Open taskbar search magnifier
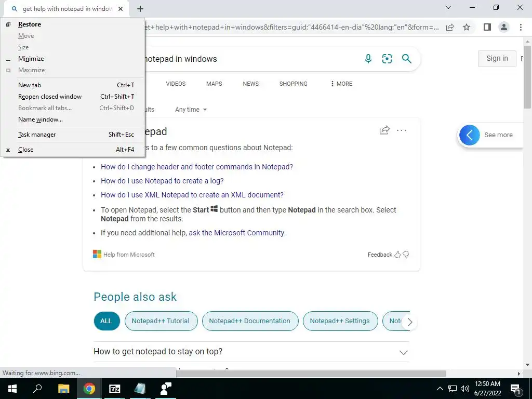The width and height of the screenshot is (532, 399). click(37, 389)
